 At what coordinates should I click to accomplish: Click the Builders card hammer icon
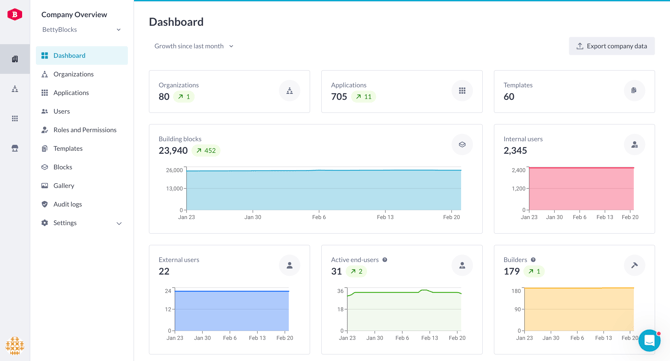[634, 265]
